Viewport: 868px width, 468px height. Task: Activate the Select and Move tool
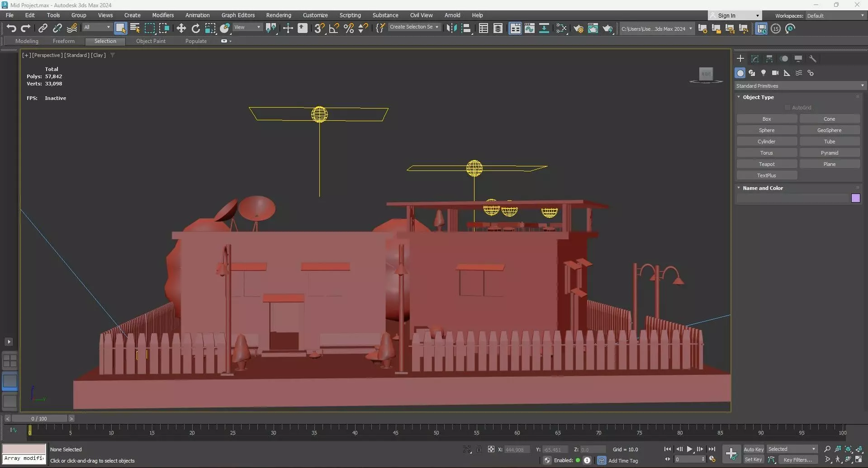(x=181, y=28)
